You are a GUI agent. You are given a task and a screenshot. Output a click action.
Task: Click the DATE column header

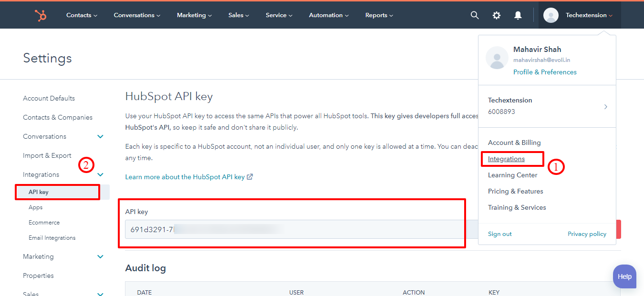coord(145,292)
